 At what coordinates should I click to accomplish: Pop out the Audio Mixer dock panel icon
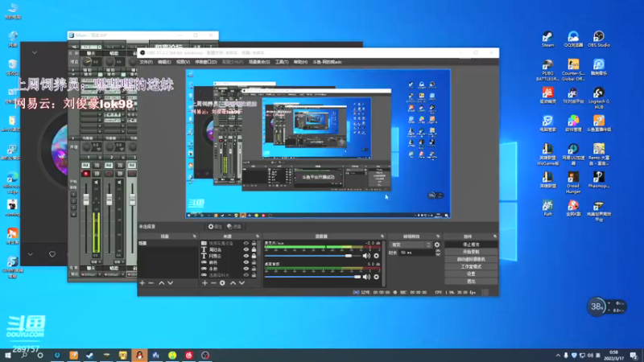coord(382,237)
